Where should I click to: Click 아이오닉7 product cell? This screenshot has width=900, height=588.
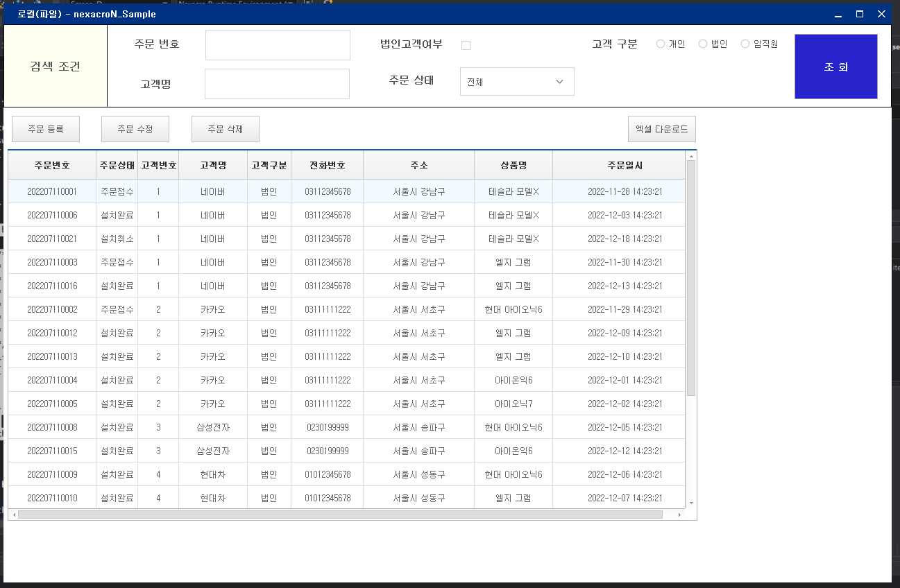513,404
